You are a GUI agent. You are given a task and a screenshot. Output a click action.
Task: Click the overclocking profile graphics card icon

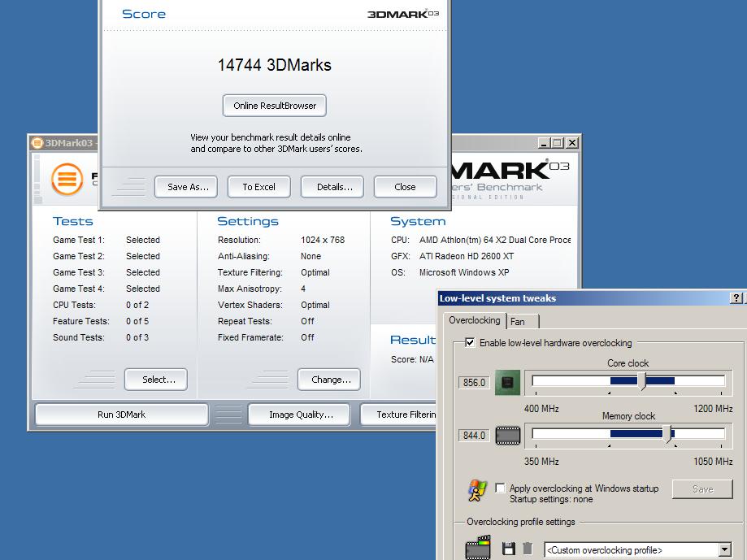point(478,548)
